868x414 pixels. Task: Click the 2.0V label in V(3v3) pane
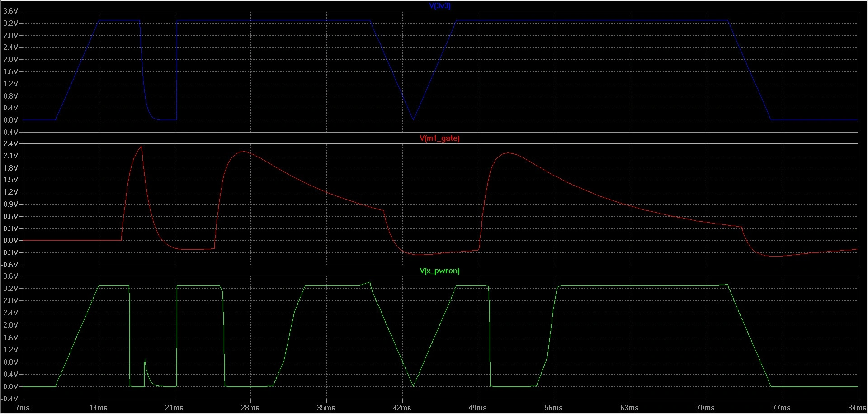point(11,60)
